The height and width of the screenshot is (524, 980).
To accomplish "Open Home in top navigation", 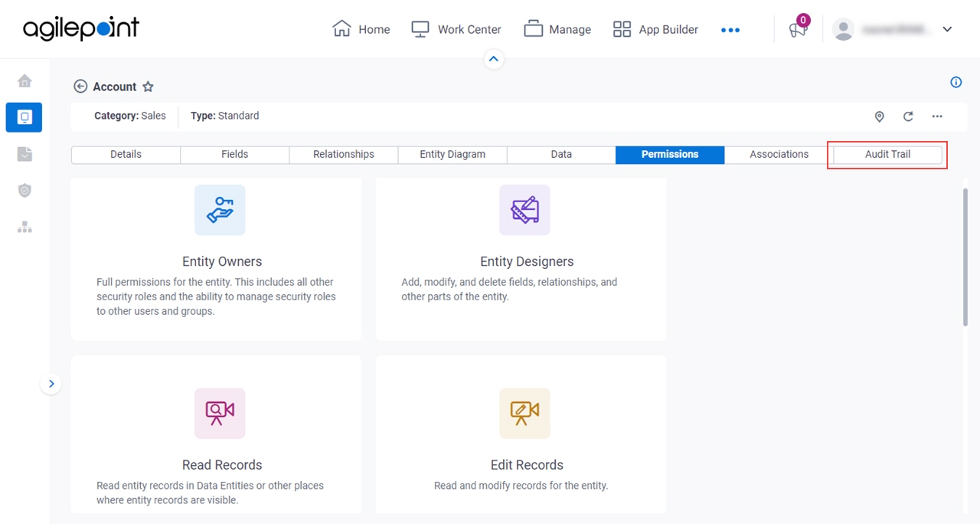I will tap(361, 29).
